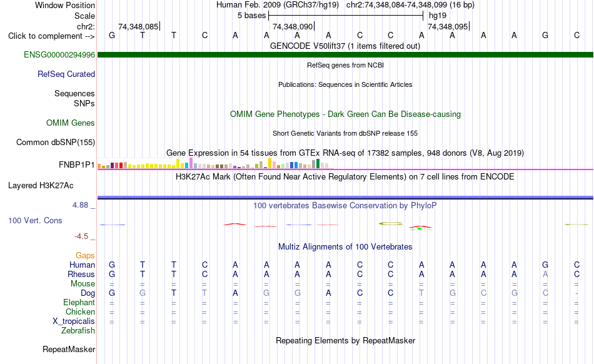Open 'Short Genetic Variants from dbSNP release 155'
Screen dimensions: 594x364
tap(345, 133)
